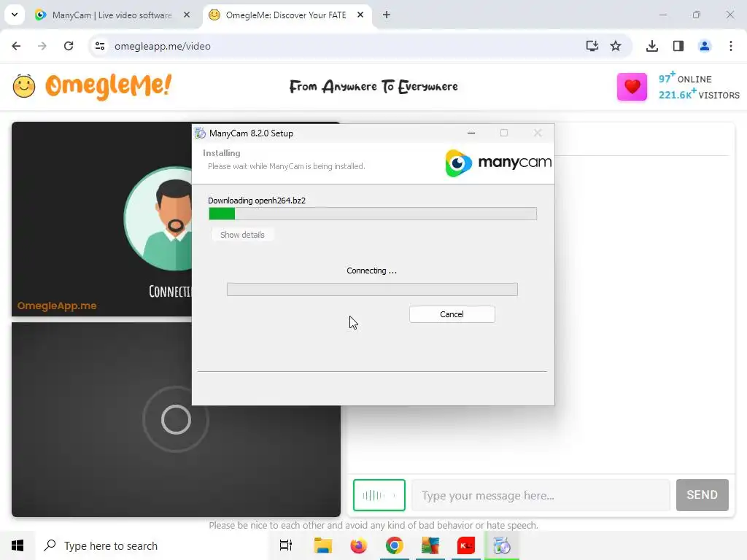This screenshot has width=747, height=560.
Task: Click the manycam logo in the installer
Action: 498,163
